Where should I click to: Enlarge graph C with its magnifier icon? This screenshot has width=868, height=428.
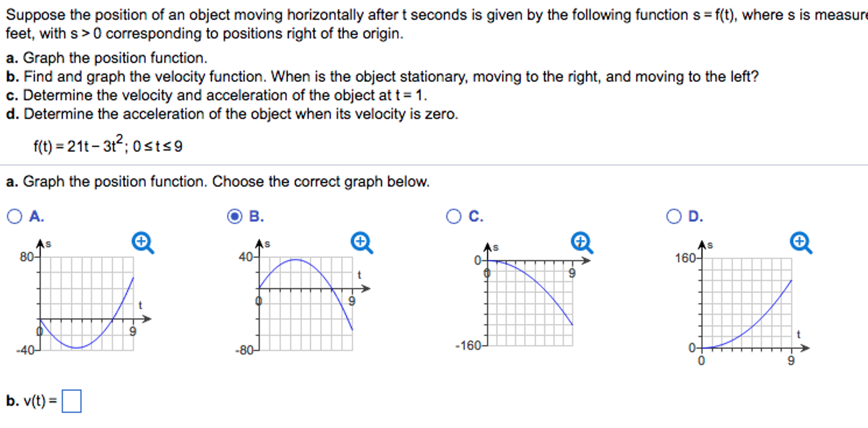point(581,242)
